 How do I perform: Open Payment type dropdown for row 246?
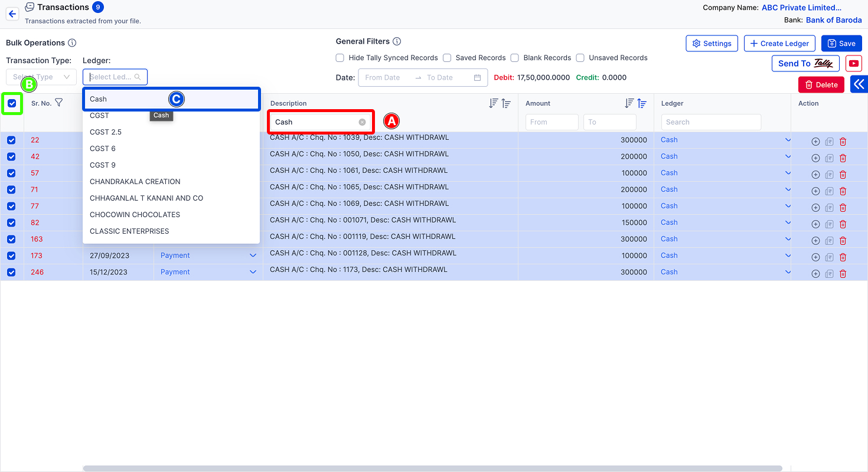208,272
